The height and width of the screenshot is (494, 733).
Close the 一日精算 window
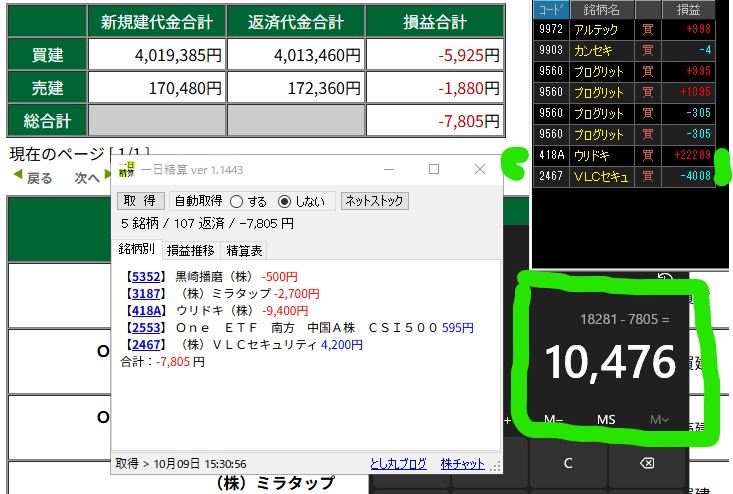click(x=479, y=170)
